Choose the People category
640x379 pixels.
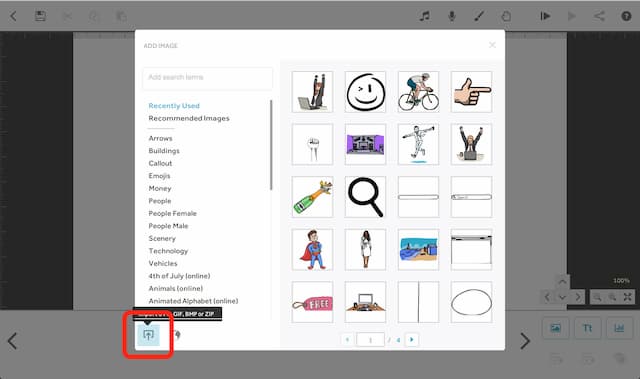[160, 201]
